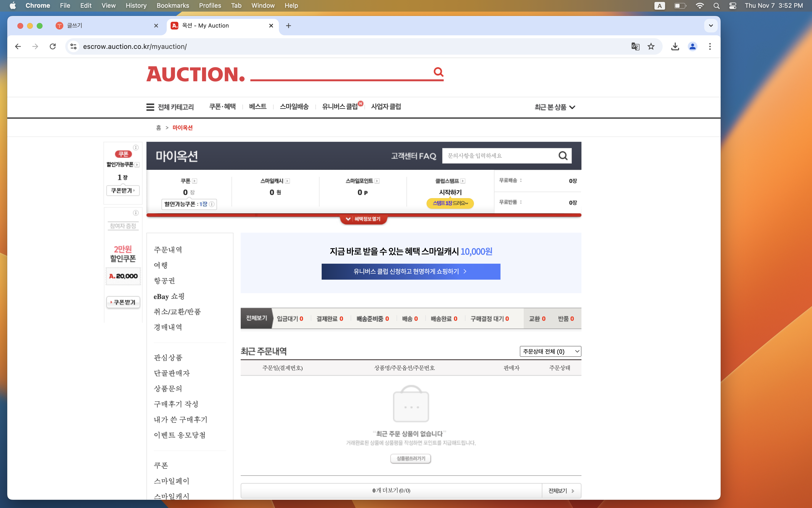Open 주문상태 전체 (0) combo box
812x508 pixels.
pos(550,351)
